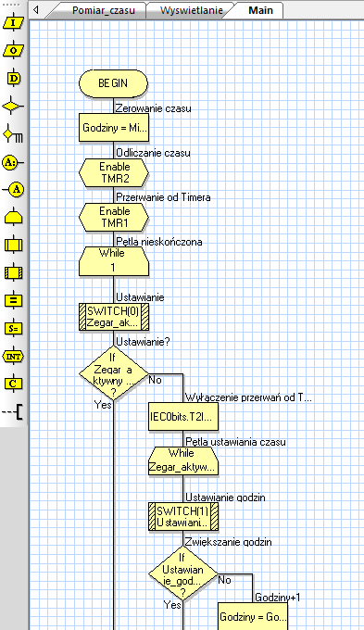
Task: Select the Component macro hatched tool
Action: tap(13, 273)
